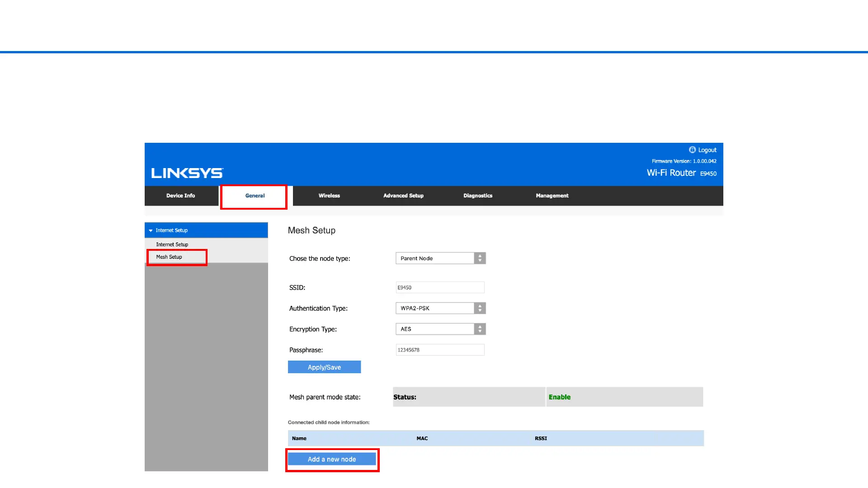Screen dimensions: 868x488
Task: Switch to the Device Info tab
Action: tap(180, 196)
